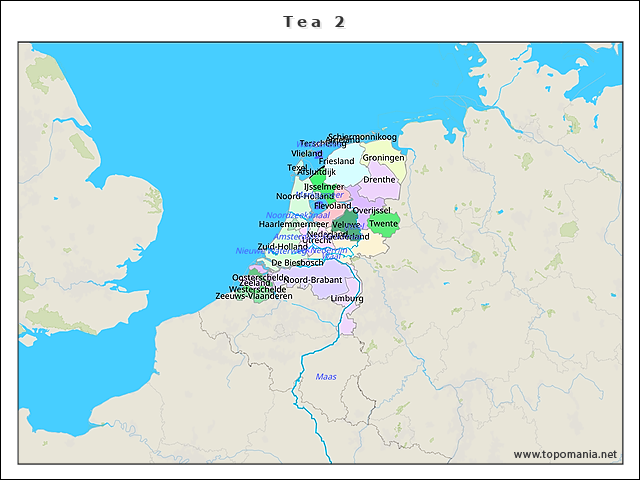This screenshot has width=640, height=480.
Task: Open the www.topomania.net link
Action: click(x=565, y=454)
